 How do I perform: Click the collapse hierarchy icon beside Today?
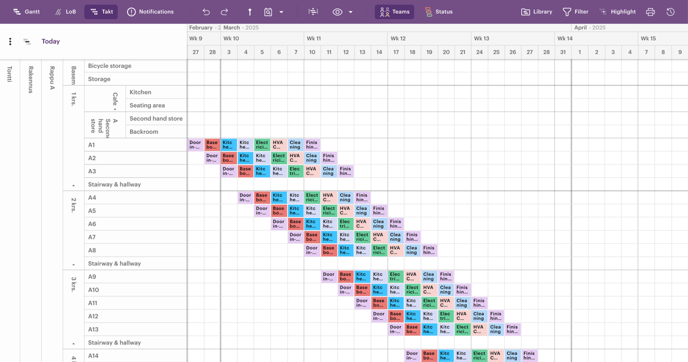27,42
